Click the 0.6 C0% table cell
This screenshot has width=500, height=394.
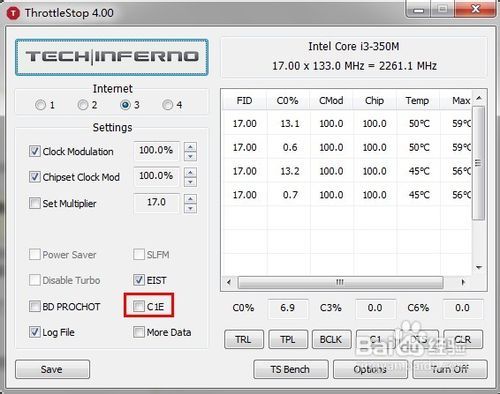coord(289,147)
